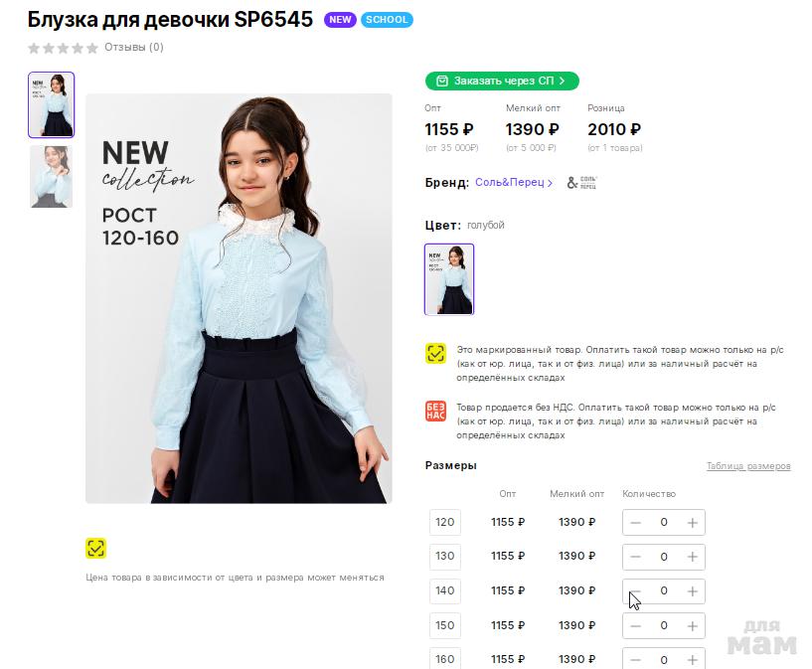Click the plus icon for size 120
This screenshot has height=669, width=812.
coord(692,523)
